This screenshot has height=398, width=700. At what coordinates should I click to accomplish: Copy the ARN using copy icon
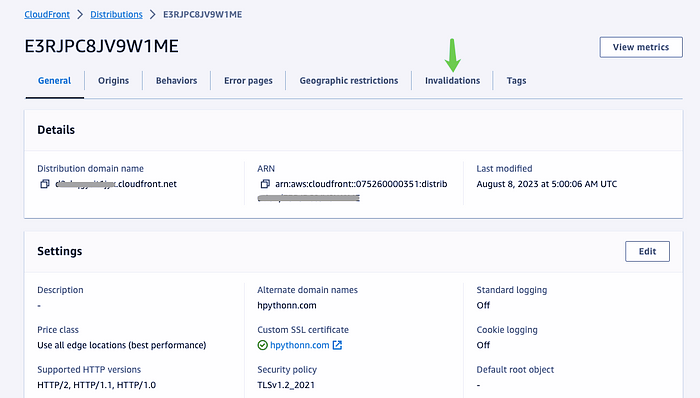coord(265,184)
